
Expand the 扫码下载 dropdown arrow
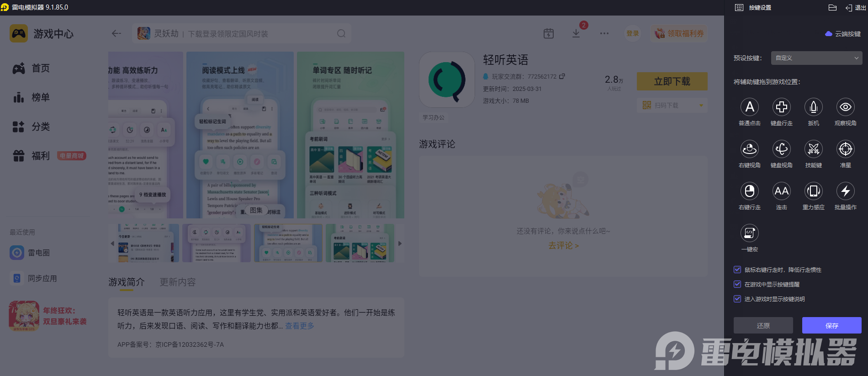[x=701, y=106]
